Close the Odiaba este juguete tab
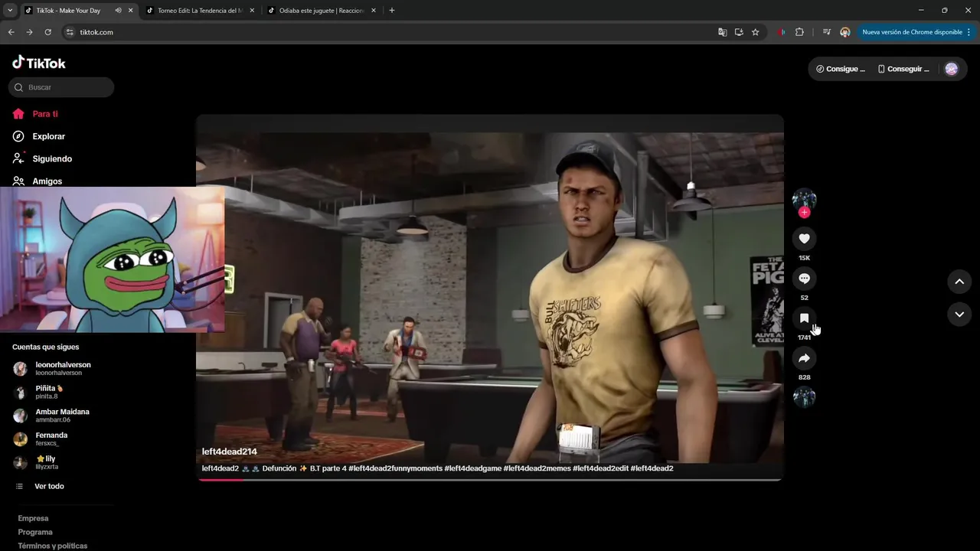 point(374,11)
